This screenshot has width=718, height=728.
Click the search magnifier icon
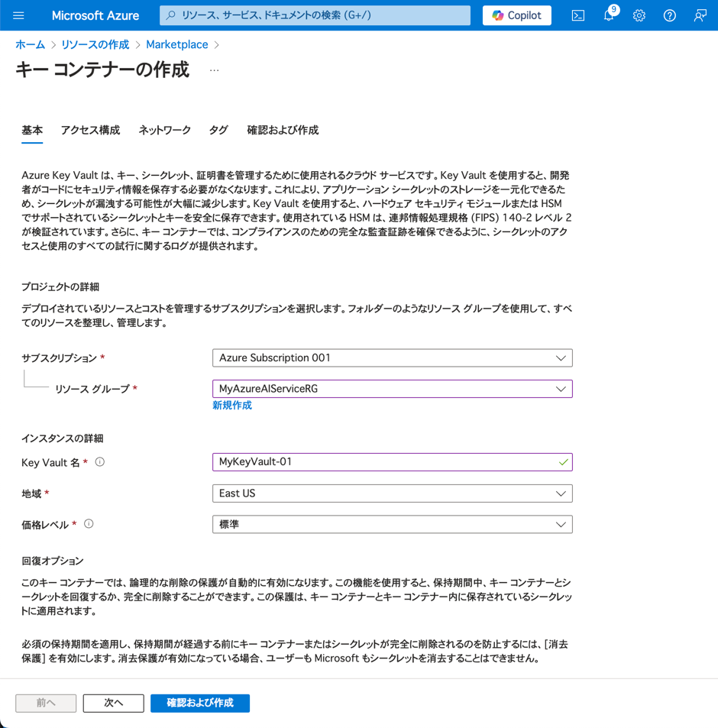[x=171, y=15]
